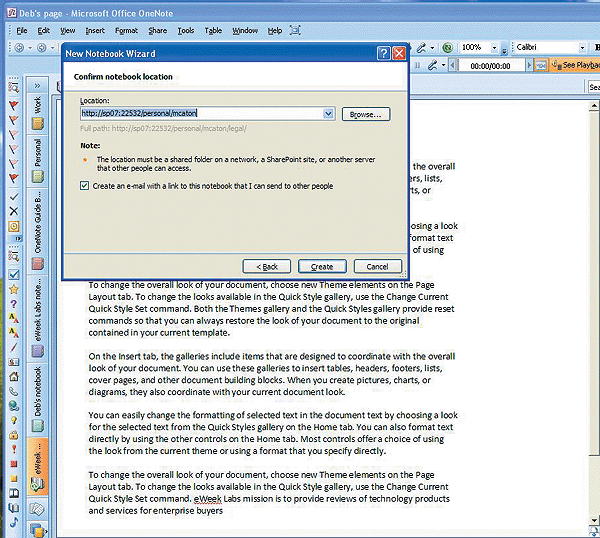The width and height of the screenshot is (600, 538).
Task: Open the Calibri font dropdown
Action: coord(582,47)
